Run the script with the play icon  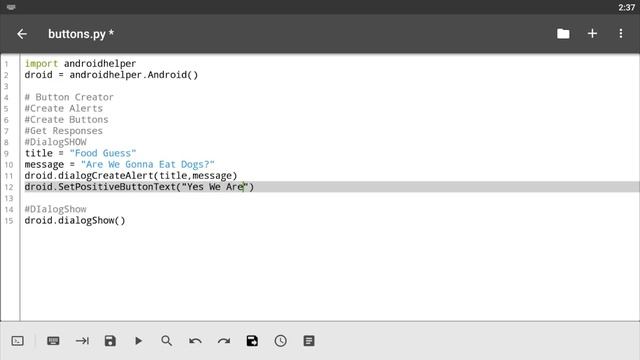click(x=139, y=341)
